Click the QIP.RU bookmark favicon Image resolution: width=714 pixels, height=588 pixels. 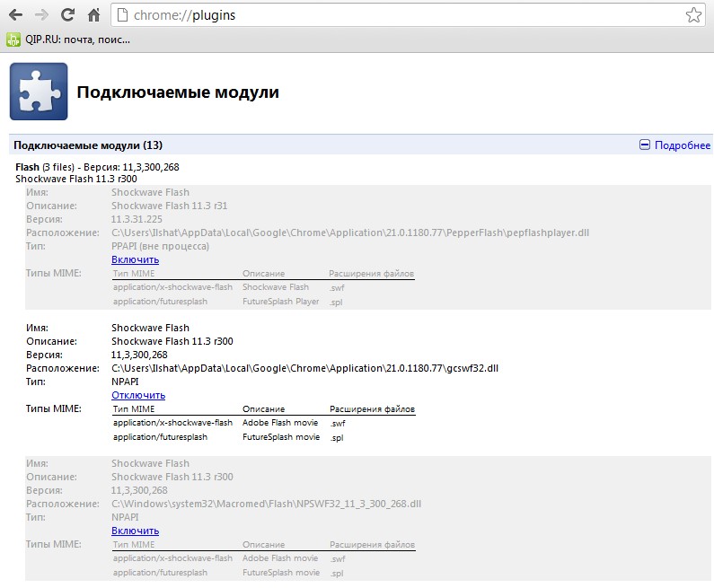[x=13, y=39]
